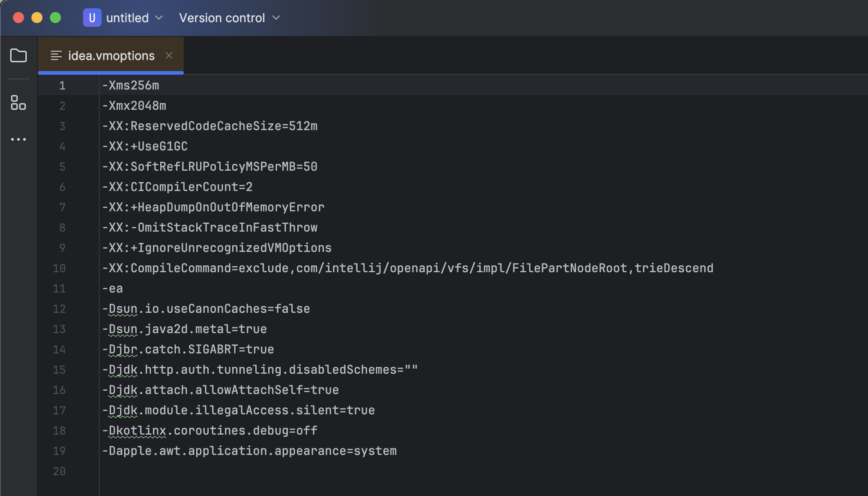
Task: Open the Project tool window folder icon
Action: [x=18, y=56]
